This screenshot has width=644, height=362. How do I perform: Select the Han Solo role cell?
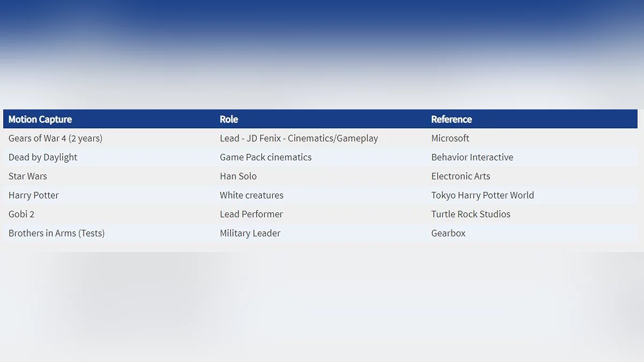click(320, 176)
